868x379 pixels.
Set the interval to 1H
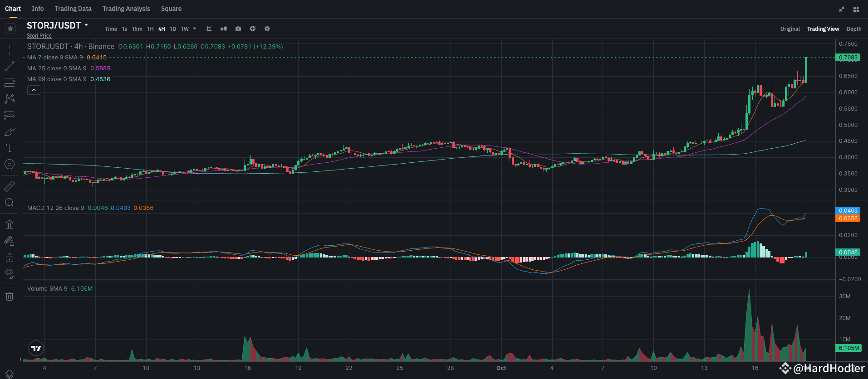[x=151, y=29]
